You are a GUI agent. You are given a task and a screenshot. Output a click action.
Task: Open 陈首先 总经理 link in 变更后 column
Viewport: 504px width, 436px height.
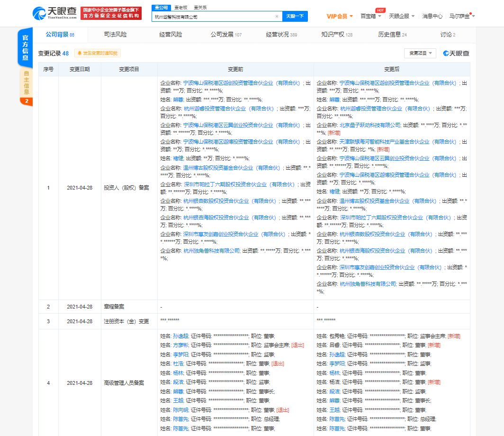coord(337,419)
